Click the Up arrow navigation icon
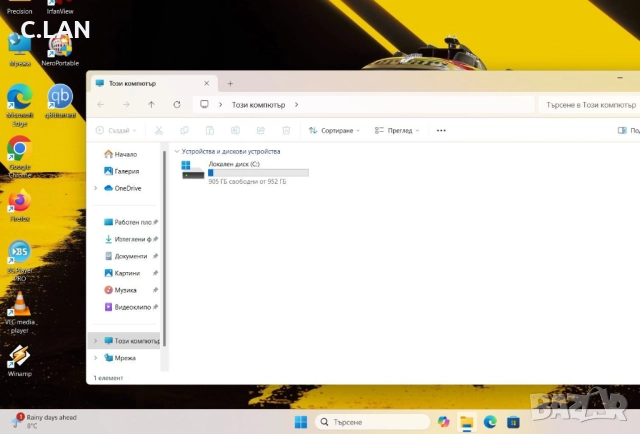Viewport: 640px width, 434px height. (x=151, y=104)
